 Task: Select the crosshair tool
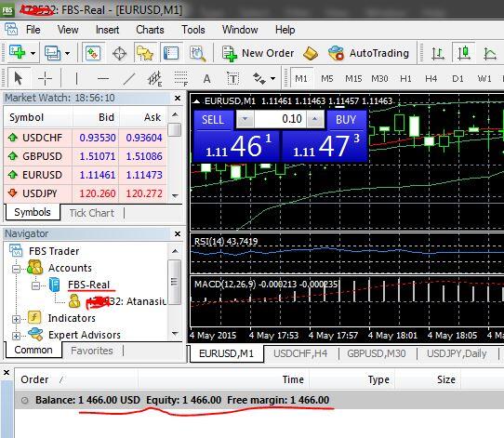pyautogui.click(x=45, y=79)
